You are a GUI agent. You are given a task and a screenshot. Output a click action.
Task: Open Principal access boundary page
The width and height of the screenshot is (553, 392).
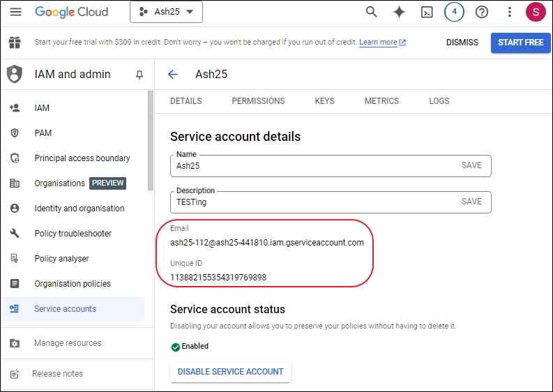(82, 158)
